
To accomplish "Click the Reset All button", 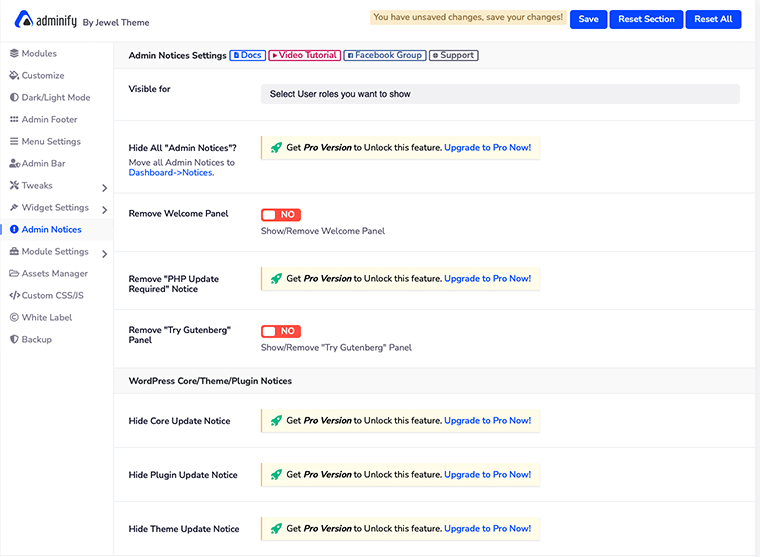I will click(713, 19).
